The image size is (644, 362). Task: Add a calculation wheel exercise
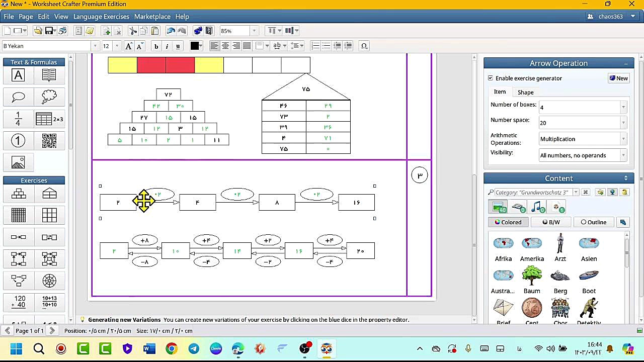[49, 281]
